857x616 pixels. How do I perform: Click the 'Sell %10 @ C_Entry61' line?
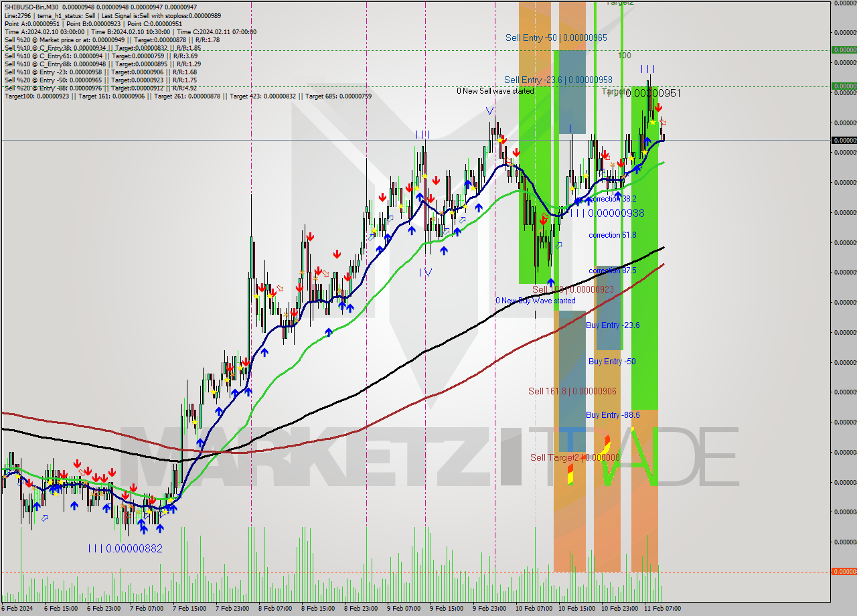click(100, 56)
